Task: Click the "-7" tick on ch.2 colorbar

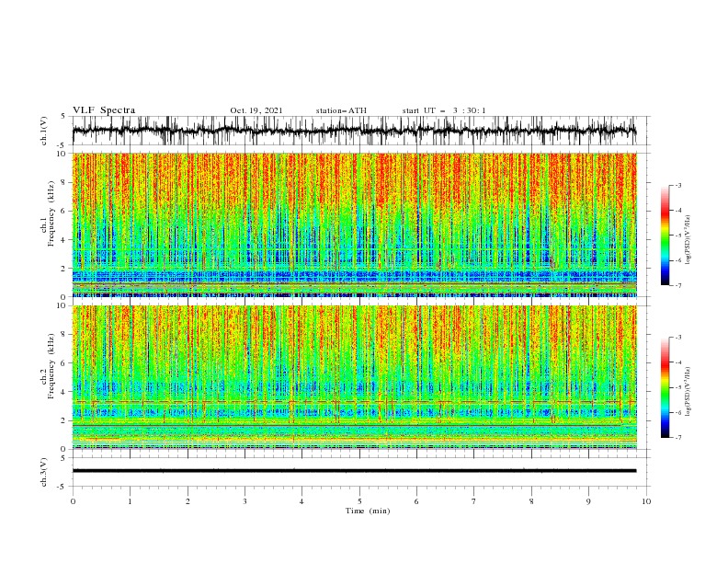Action: coord(678,438)
